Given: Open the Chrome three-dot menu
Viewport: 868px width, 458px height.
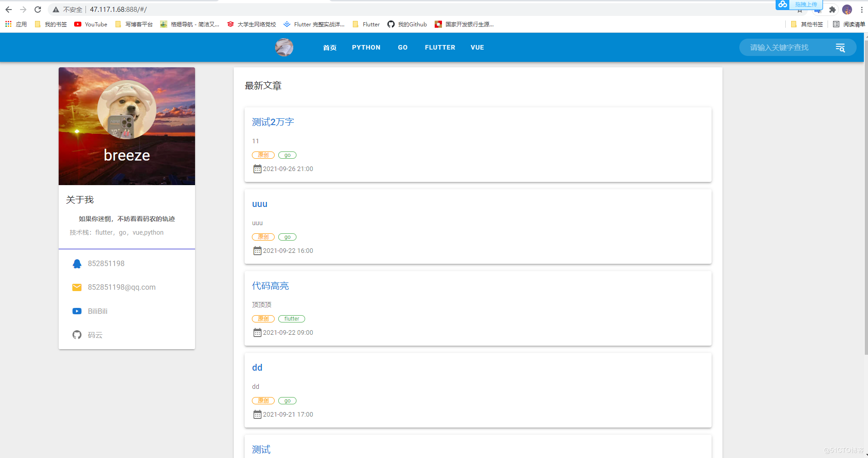Looking at the screenshot, I should [x=862, y=10].
